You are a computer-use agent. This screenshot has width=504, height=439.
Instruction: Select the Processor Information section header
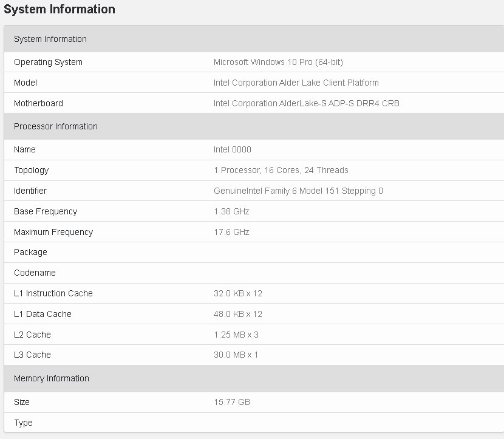[254, 126]
